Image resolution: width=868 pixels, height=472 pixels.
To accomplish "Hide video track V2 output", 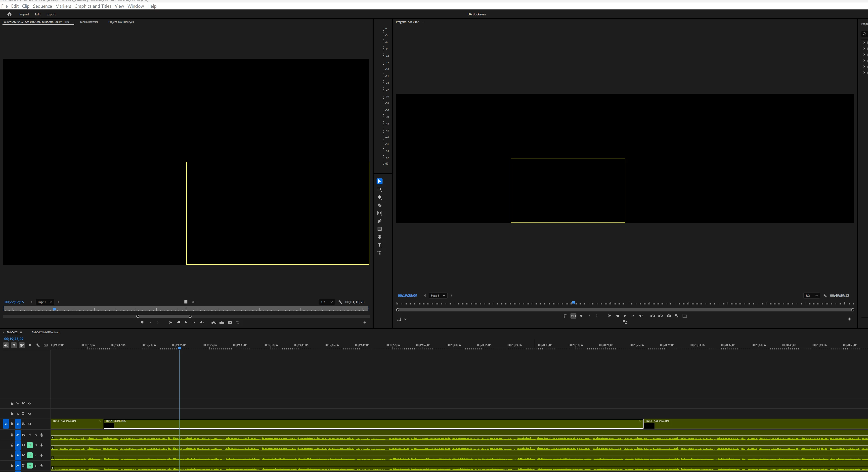I will tap(30, 414).
